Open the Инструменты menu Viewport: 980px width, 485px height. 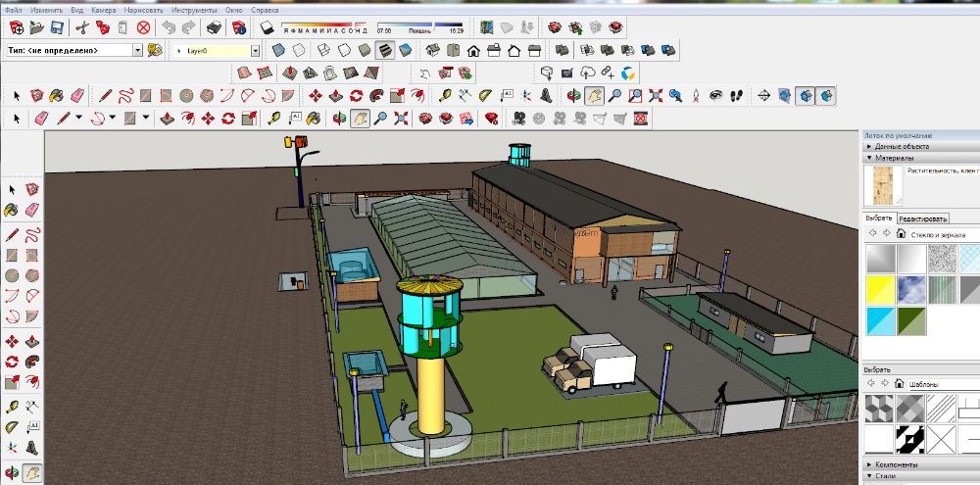(194, 10)
